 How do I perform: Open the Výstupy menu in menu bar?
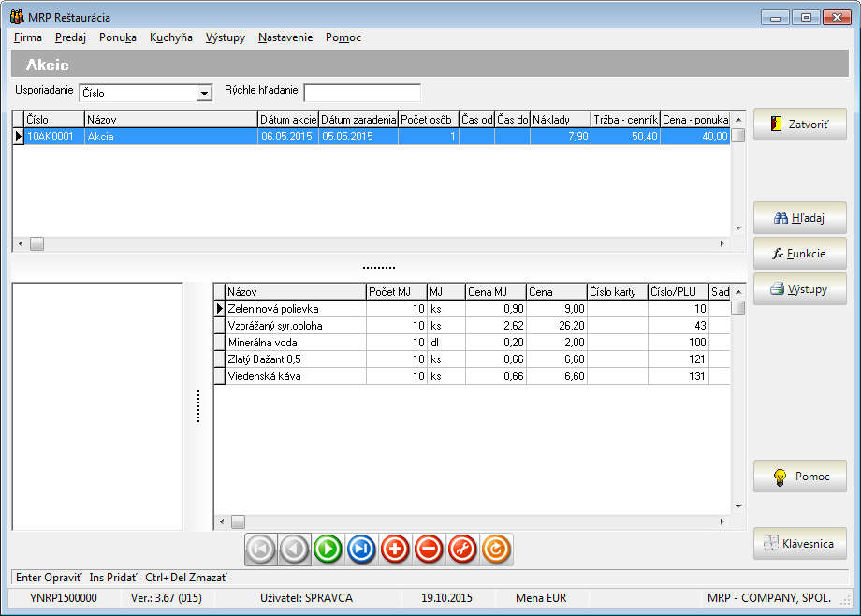pos(226,37)
